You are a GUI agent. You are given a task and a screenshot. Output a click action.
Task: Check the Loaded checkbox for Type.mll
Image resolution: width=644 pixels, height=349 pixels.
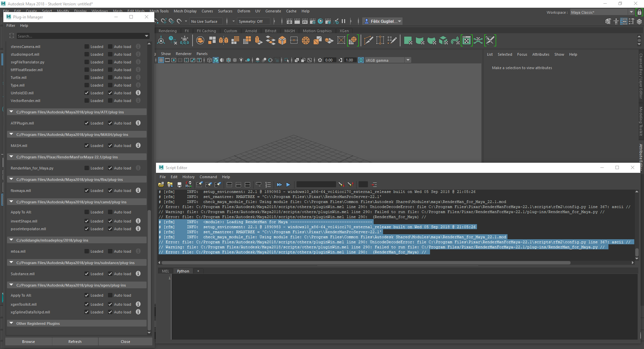87,85
